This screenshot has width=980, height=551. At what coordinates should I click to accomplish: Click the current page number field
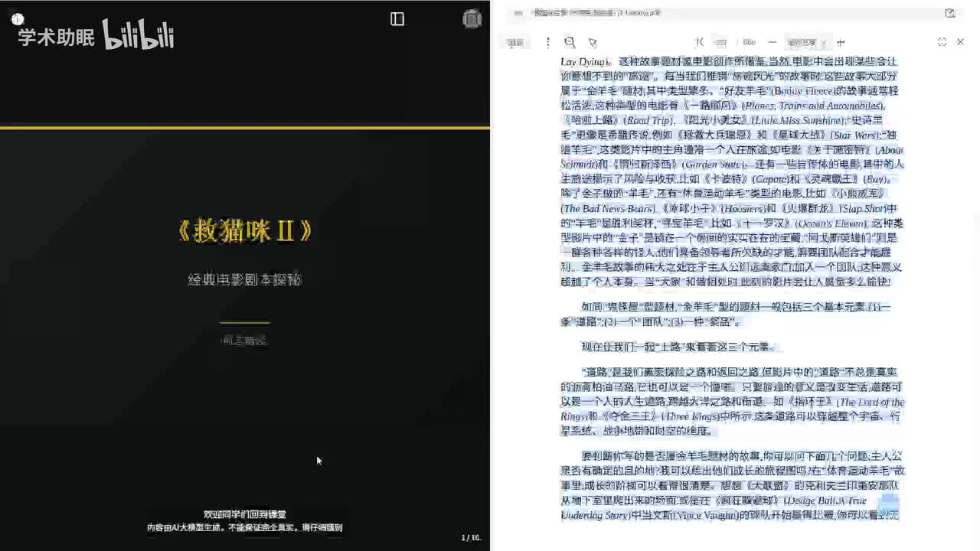[x=721, y=43]
